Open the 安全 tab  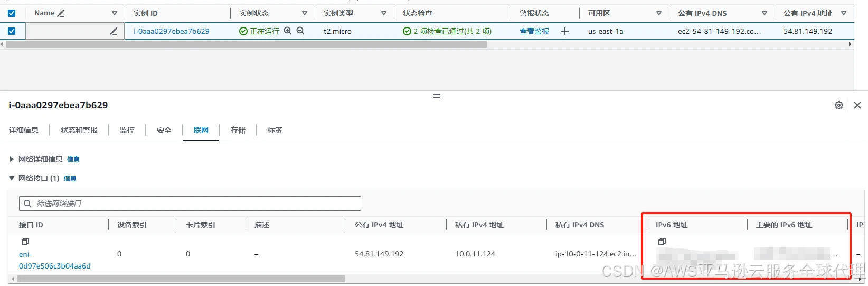(164, 130)
